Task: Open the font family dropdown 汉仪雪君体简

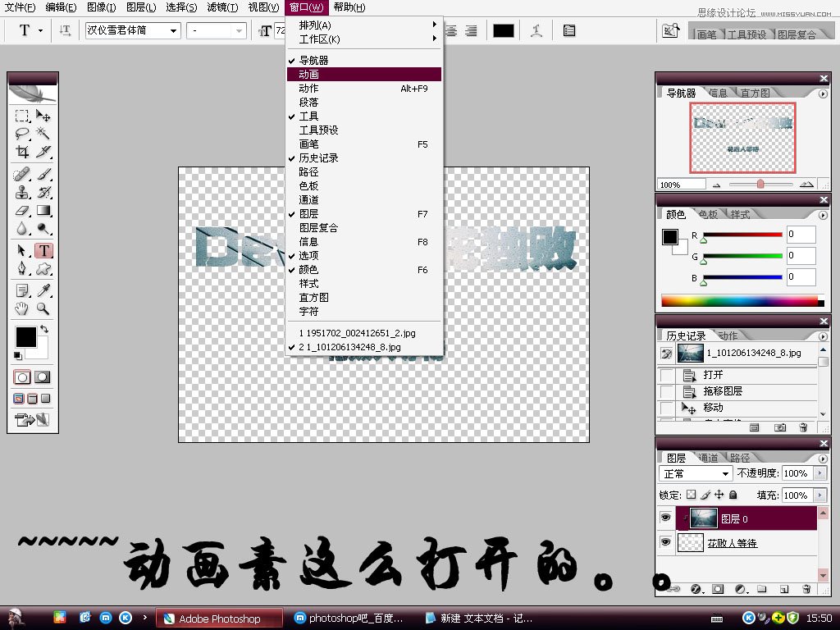Action: tap(133, 30)
